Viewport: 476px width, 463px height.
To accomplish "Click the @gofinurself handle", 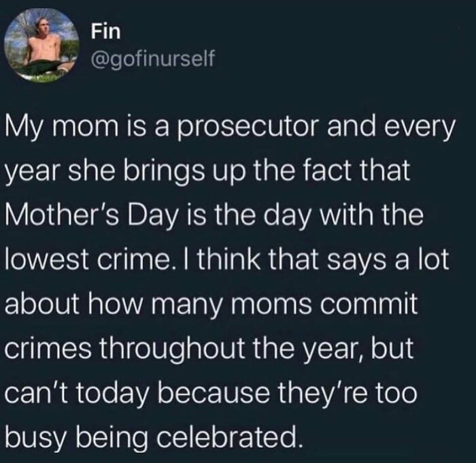I will (x=152, y=61).
